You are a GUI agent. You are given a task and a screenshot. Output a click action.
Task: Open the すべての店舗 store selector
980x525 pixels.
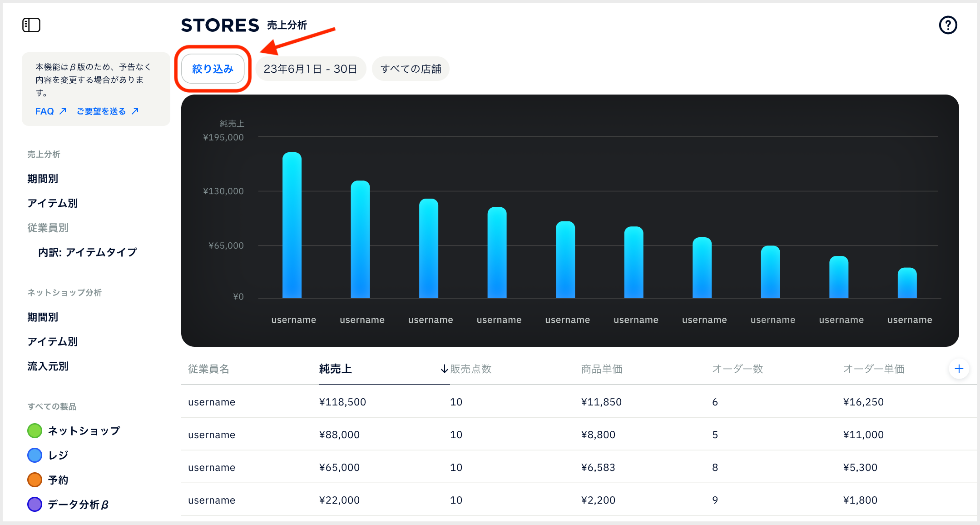coord(411,69)
